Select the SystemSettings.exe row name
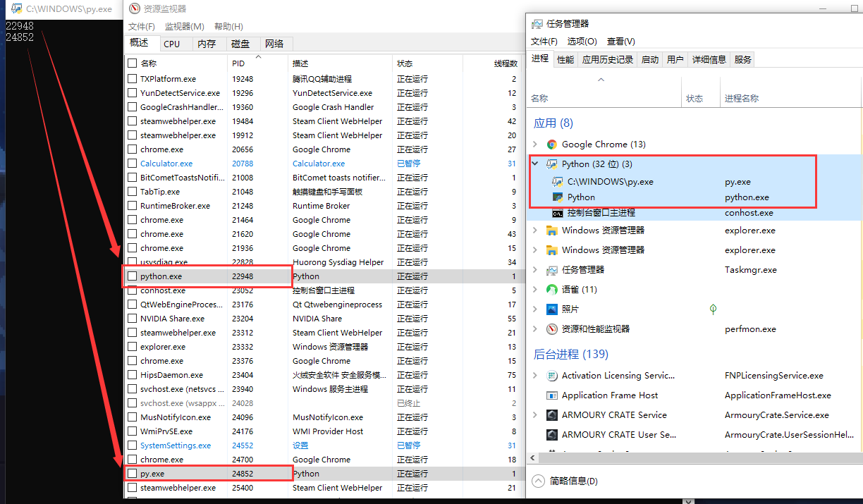863x504 pixels. tap(176, 445)
